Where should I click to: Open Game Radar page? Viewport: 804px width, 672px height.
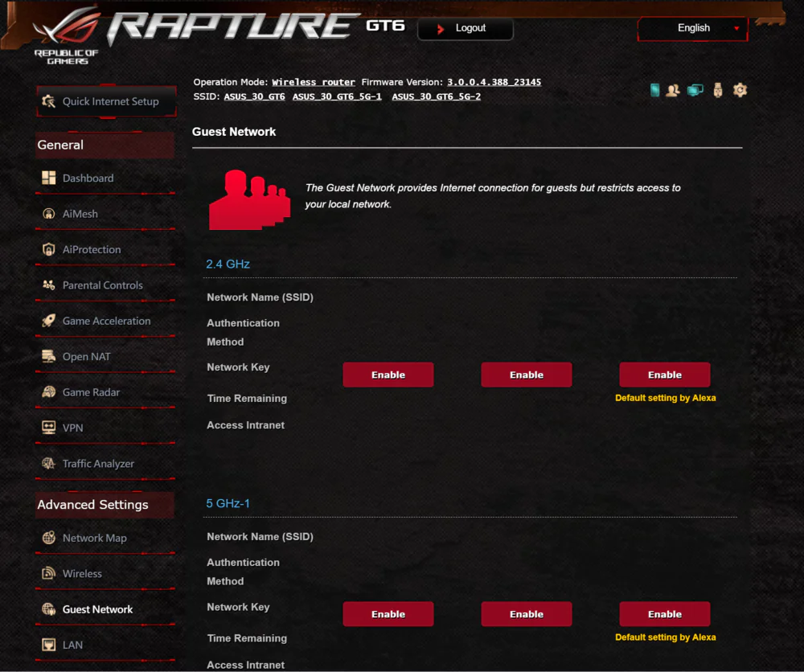tap(105, 392)
